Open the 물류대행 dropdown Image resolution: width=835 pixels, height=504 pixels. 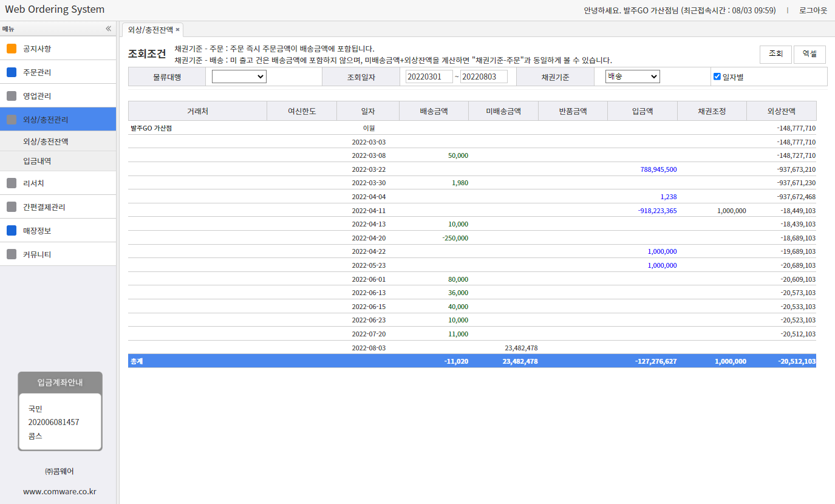click(x=239, y=77)
